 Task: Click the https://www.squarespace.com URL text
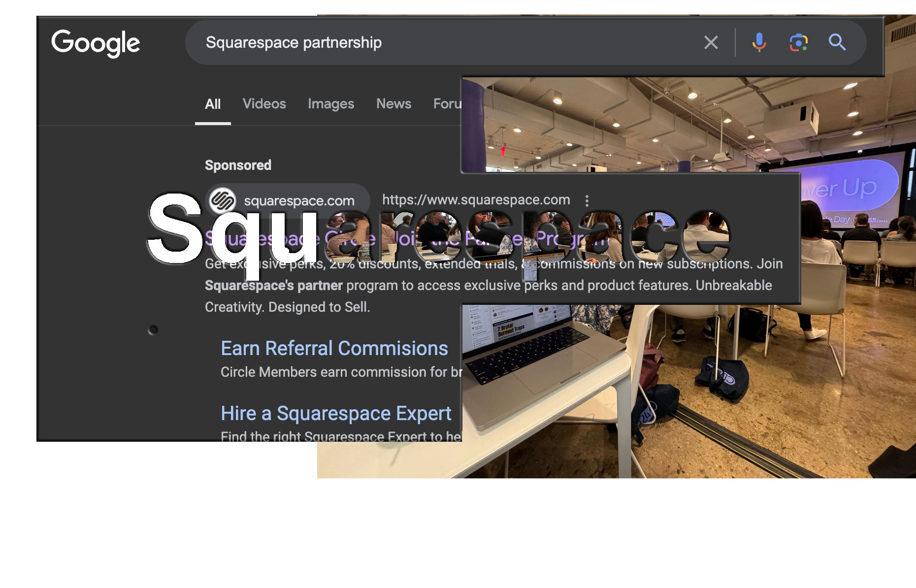click(476, 199)
